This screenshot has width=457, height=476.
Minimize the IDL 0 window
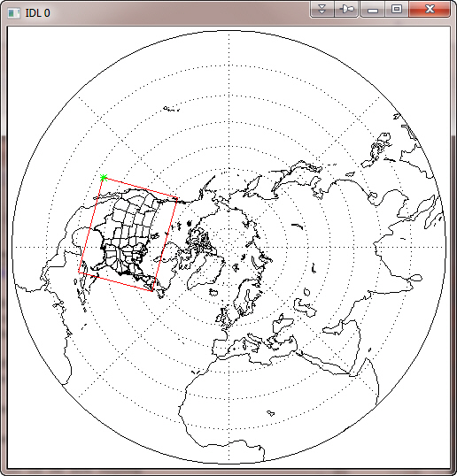(373, 9)
